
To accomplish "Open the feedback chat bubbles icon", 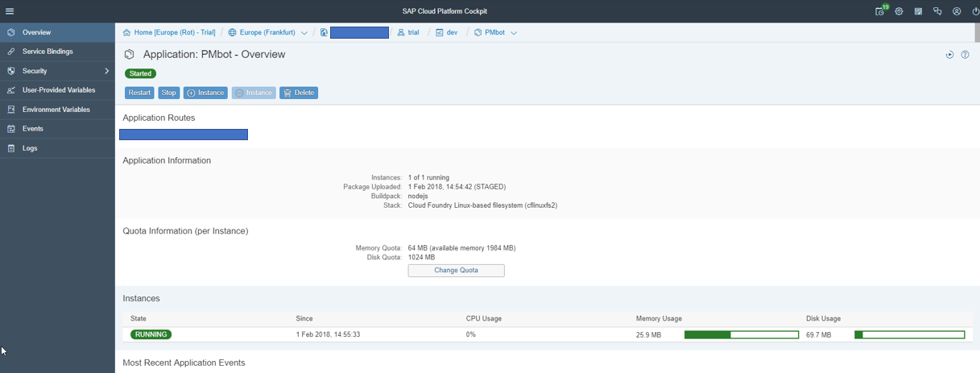I will (x=937, y=11).
